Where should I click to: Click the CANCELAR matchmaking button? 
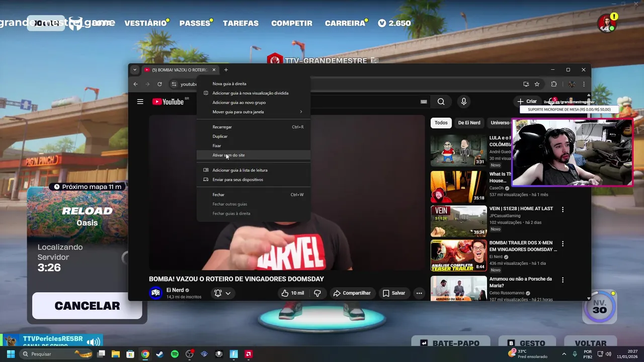coord(87,306)
